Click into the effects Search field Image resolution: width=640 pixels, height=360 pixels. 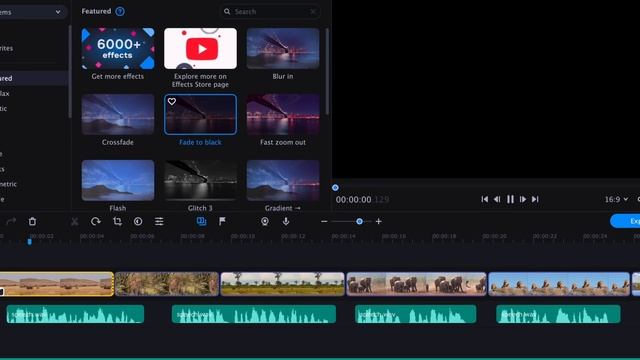[x=269, y=12]
